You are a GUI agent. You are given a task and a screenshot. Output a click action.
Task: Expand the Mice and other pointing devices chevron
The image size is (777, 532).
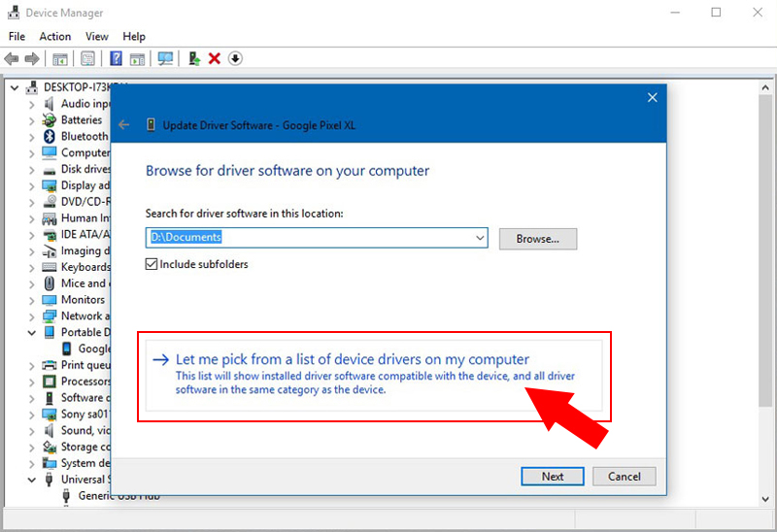tap(32, 284)
